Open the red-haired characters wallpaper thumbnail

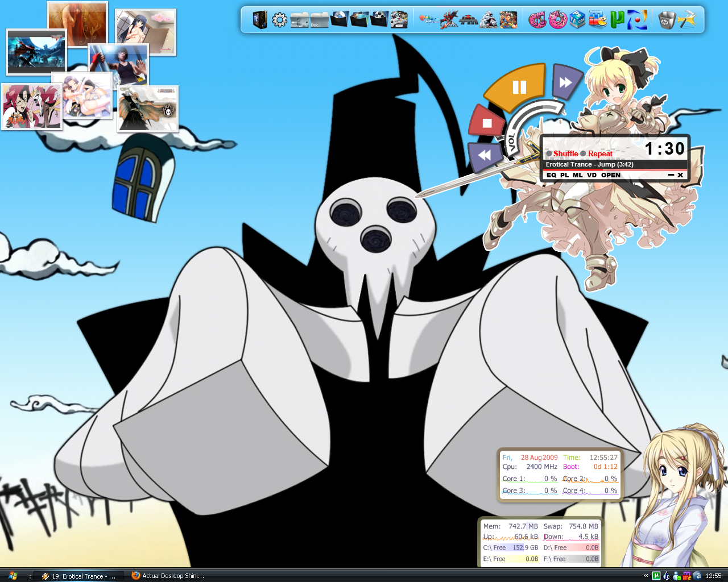32,107
